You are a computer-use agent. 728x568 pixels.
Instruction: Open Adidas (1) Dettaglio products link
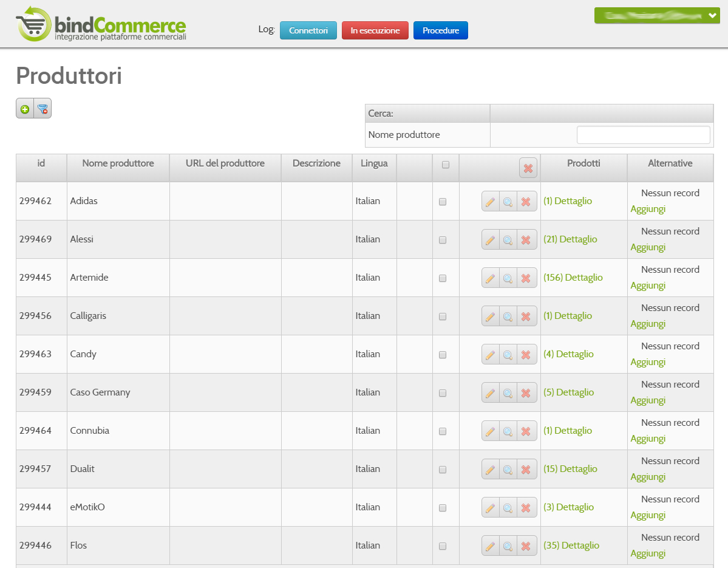point(568,200)
